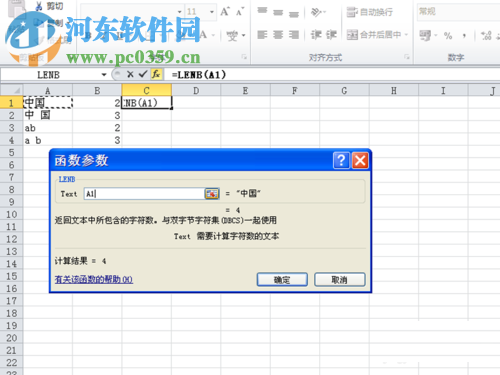
Task: Click cell B2 with value 3
Action: [97, 115]
